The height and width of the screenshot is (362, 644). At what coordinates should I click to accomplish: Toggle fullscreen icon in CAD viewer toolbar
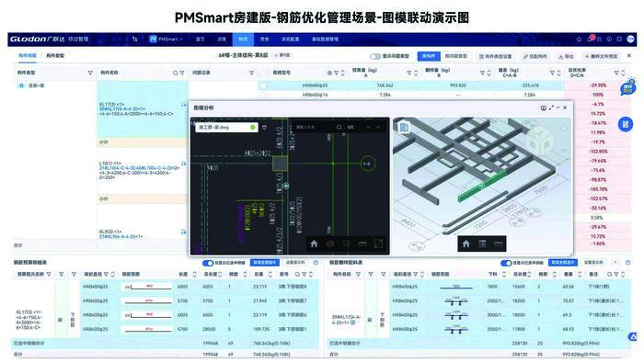(378, 243)
